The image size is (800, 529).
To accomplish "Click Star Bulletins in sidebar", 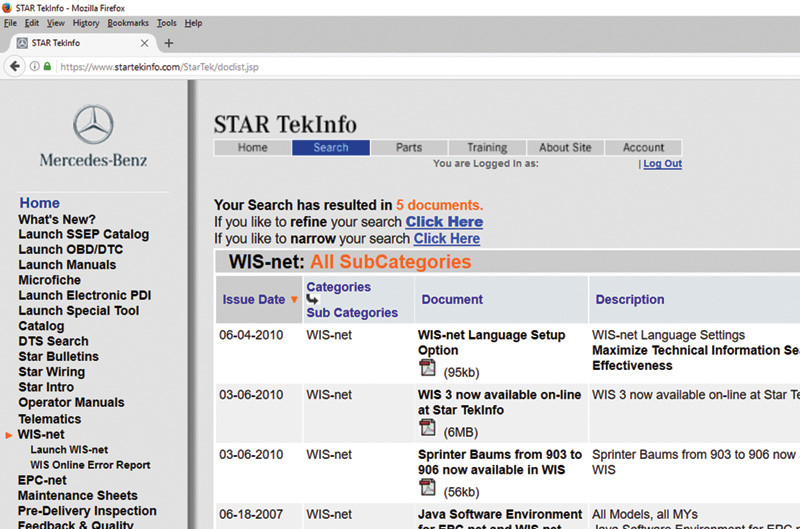I will pos(58,357).
